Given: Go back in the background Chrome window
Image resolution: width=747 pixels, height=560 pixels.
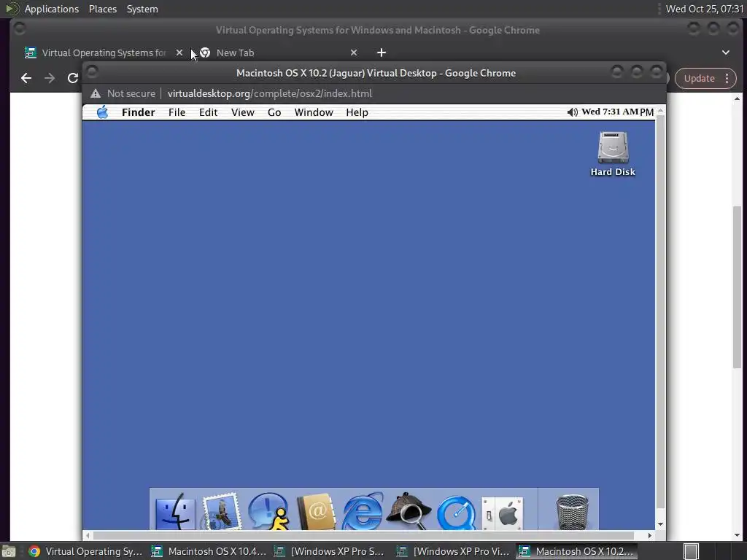Looking at the screenshot, I should (x=26, y=78).
